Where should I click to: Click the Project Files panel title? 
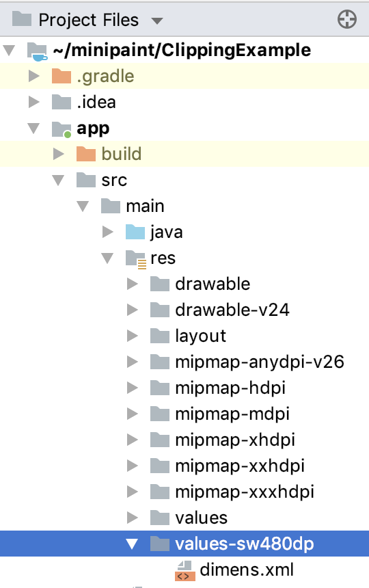pos(89,20)
